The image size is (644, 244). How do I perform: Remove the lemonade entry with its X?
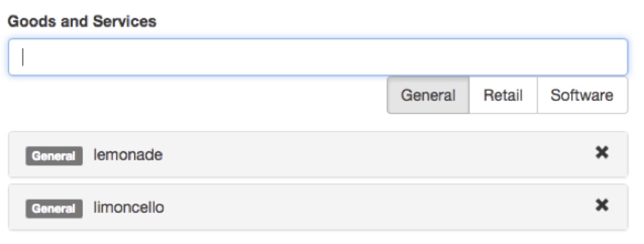coord(602,153)
